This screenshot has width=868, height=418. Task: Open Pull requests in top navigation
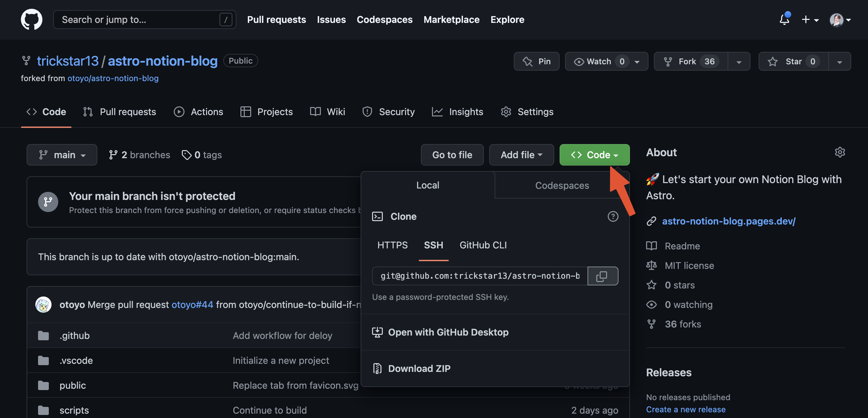pyautogui.click(x=276, y=20)
